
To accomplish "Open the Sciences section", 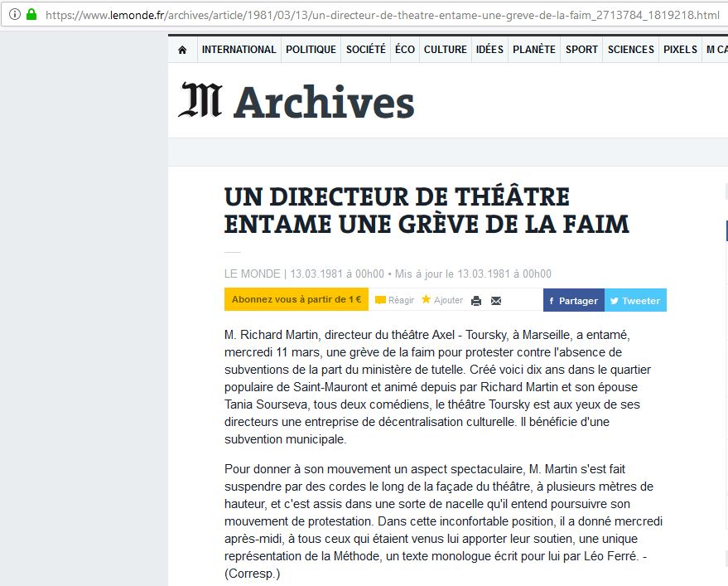I will (x=630, y=50).
